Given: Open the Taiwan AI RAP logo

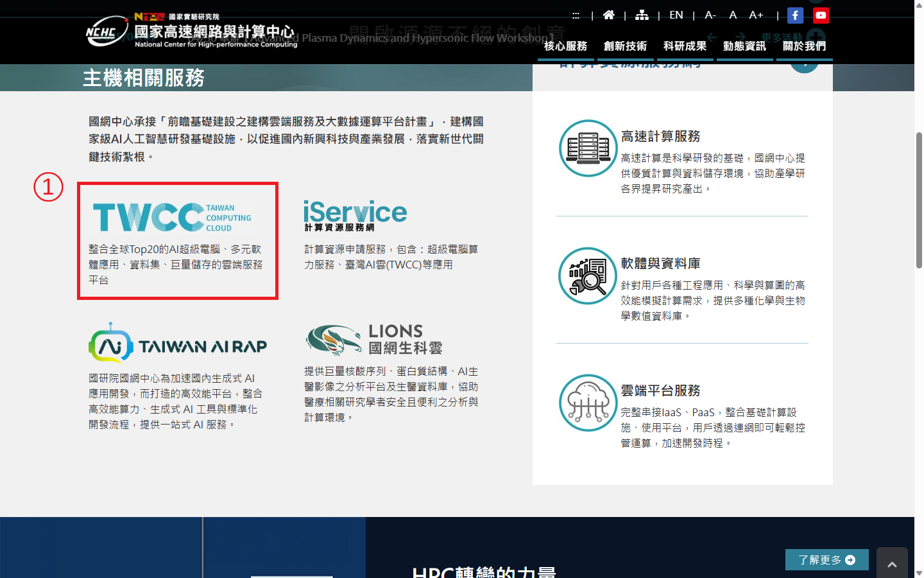Looking at the screenshot, I should click(178, 344).
